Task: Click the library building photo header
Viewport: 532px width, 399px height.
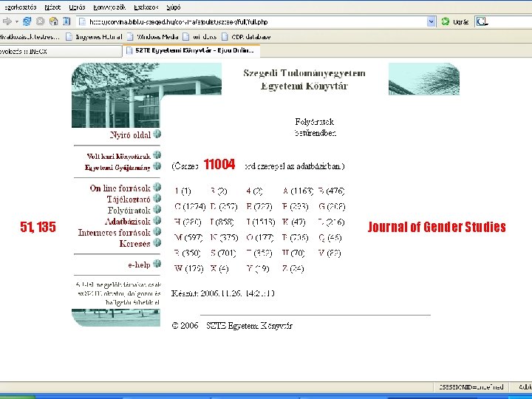Action: point(146,95)
